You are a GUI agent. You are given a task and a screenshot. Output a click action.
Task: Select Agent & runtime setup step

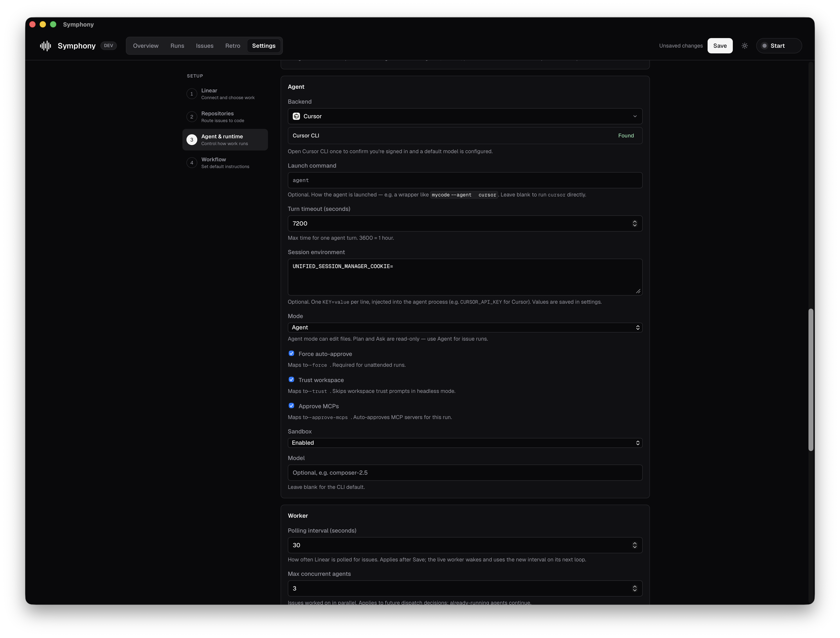(225, 140)
